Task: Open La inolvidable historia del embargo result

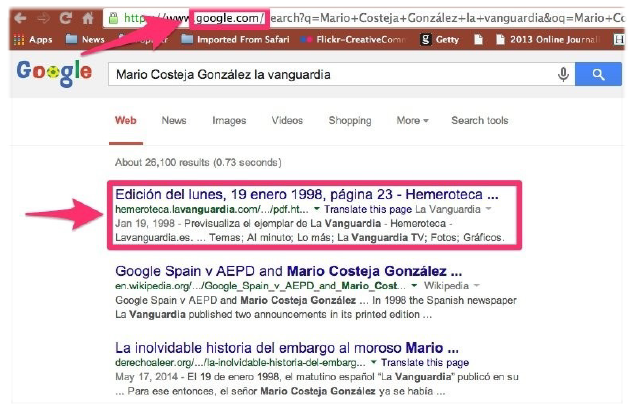Action: (287, 348)
